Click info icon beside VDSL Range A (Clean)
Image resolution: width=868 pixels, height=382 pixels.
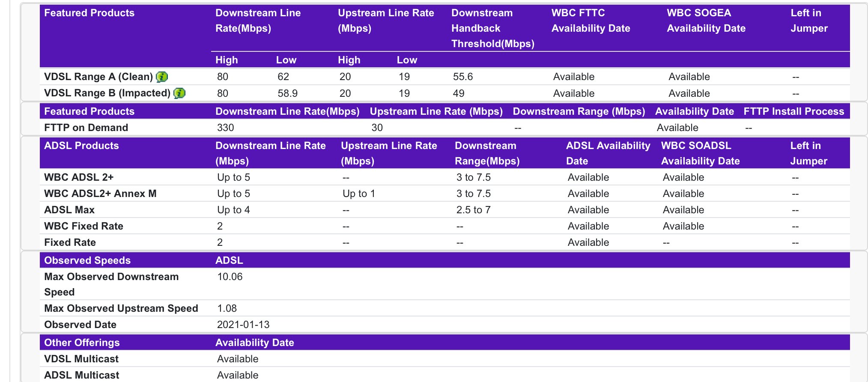point(162,77)
